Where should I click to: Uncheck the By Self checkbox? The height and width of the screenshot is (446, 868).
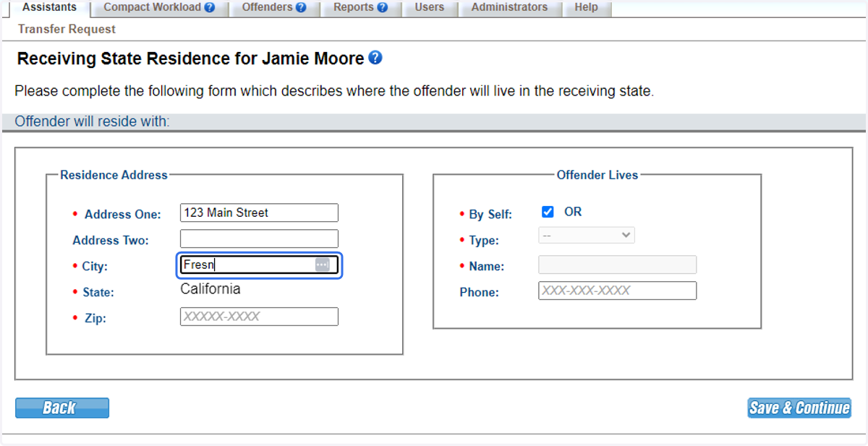coord(548,212)
